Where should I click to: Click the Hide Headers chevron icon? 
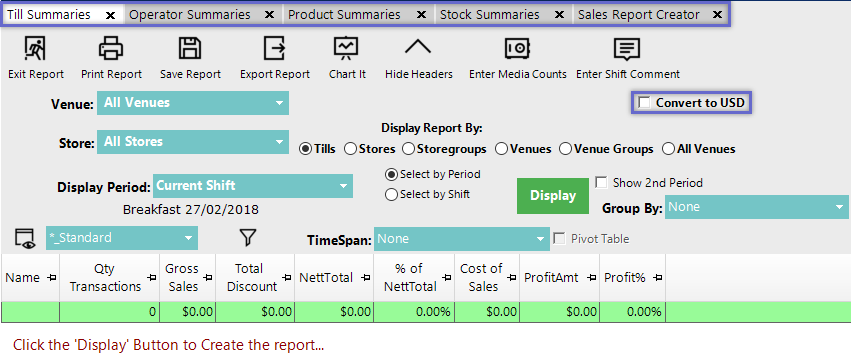(x=418, y=47)
